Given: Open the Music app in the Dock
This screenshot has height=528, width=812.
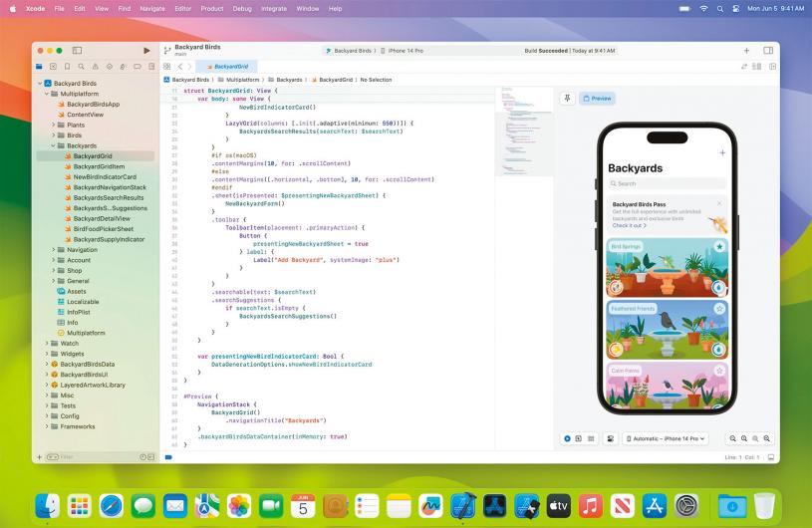Looking at the screenshot, I should pos(591,505).
